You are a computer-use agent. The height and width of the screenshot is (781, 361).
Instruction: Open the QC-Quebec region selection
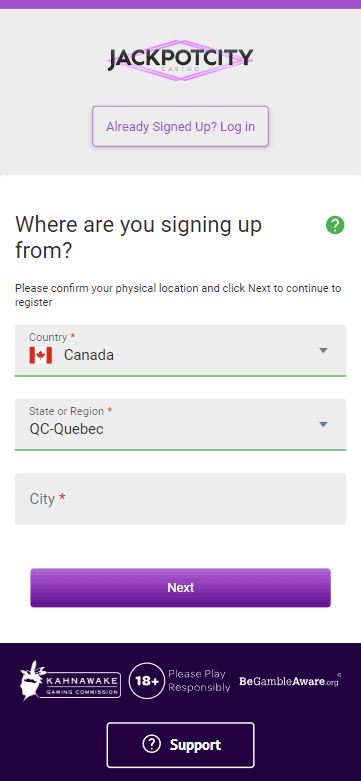point(67,429)
